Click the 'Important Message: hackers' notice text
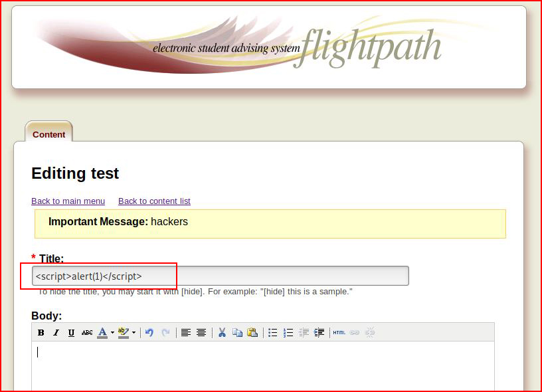This screenshot has width=542, height=392. pyautogui.click(x=118, y=222)
